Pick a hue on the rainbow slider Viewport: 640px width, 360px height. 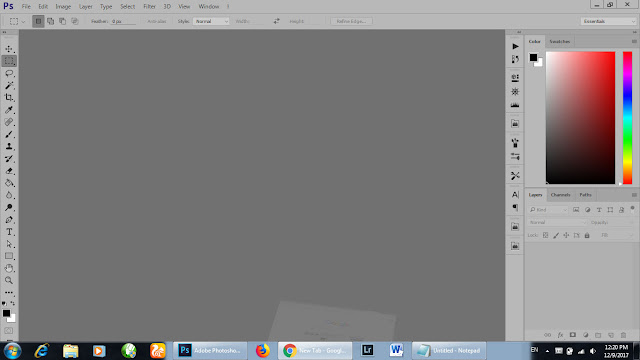627,118
